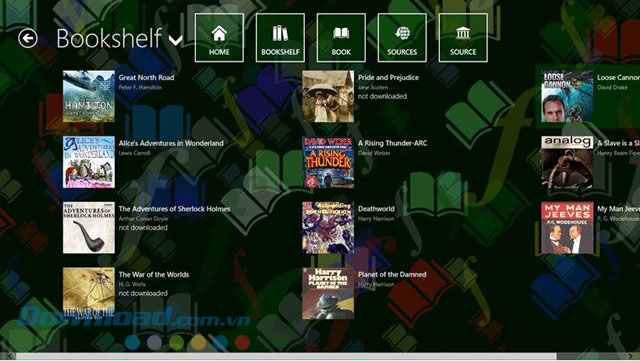
Task: Open the Deathworld book cover
Action: pyautogui.click(x=328, y=228)
